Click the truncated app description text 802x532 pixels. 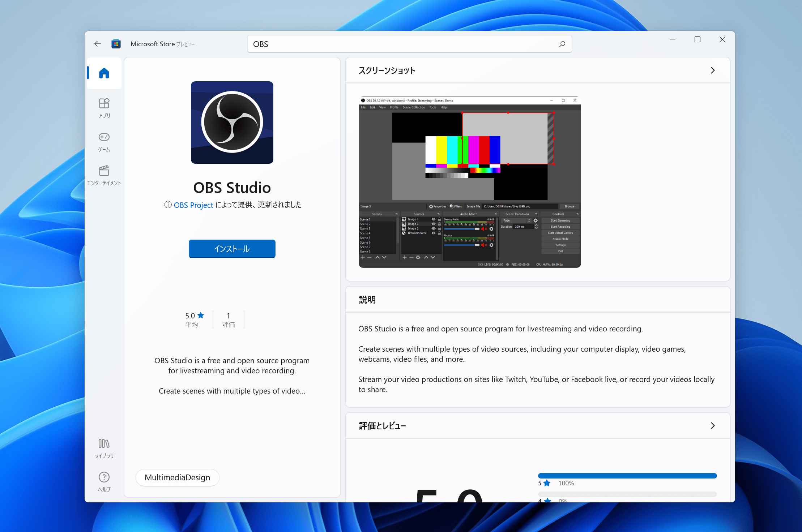[x=232, y=376]
